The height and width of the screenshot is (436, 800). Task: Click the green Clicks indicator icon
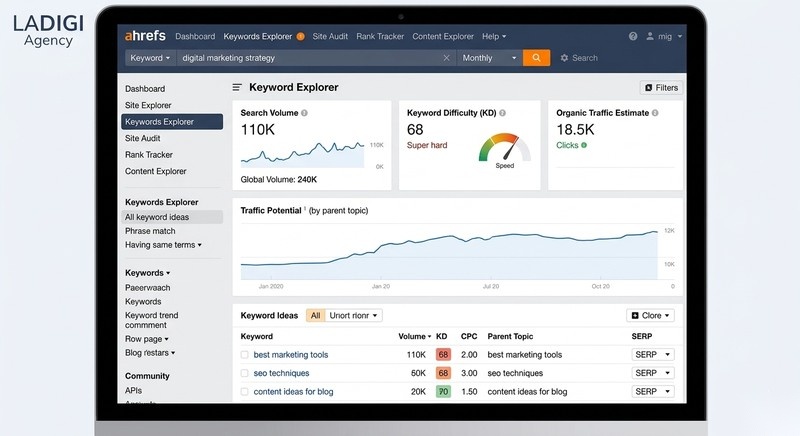584,145
